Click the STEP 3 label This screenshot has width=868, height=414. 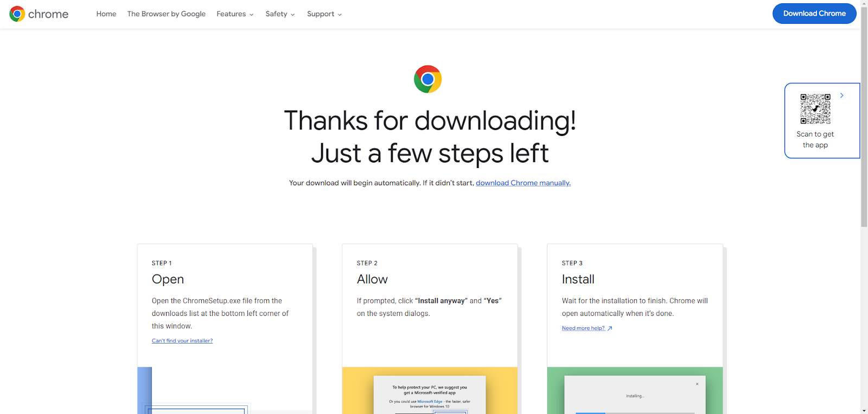pyautogui.click(x=572, y=263)
